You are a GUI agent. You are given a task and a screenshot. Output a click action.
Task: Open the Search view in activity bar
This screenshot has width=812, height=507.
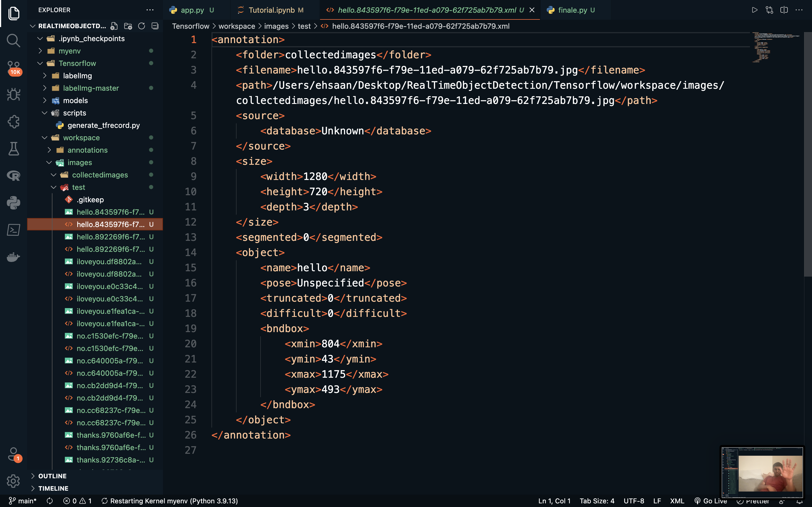pos(14,40)
